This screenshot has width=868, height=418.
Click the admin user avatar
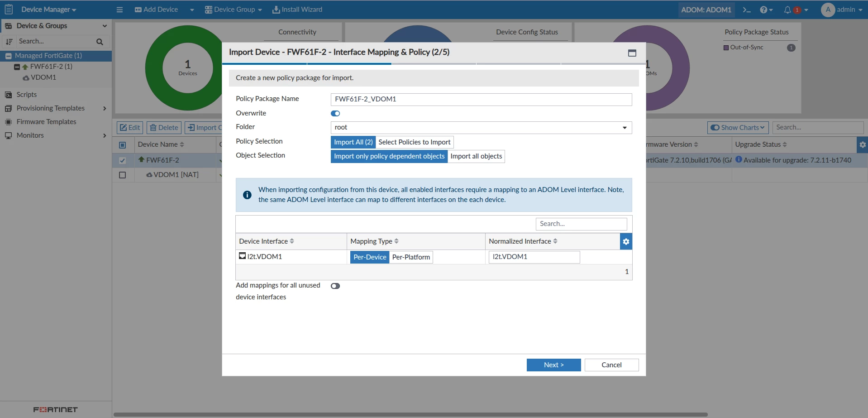coord(828,10)
